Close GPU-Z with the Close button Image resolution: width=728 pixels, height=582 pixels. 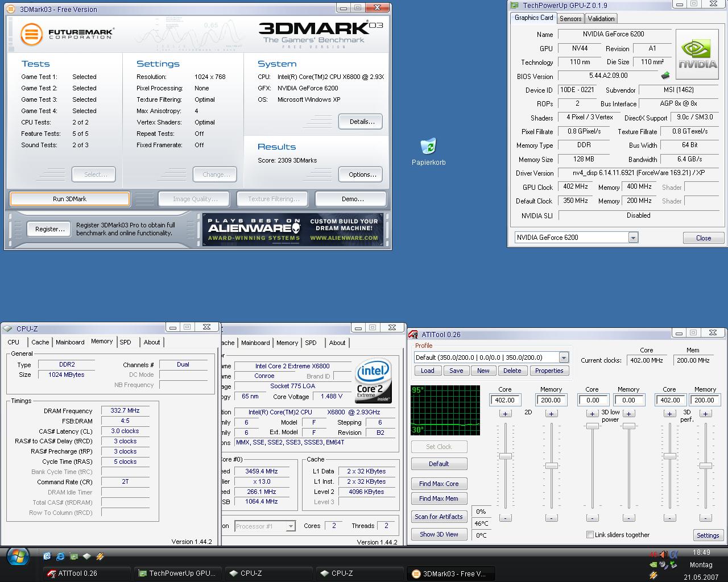click(x=704, y=238)
